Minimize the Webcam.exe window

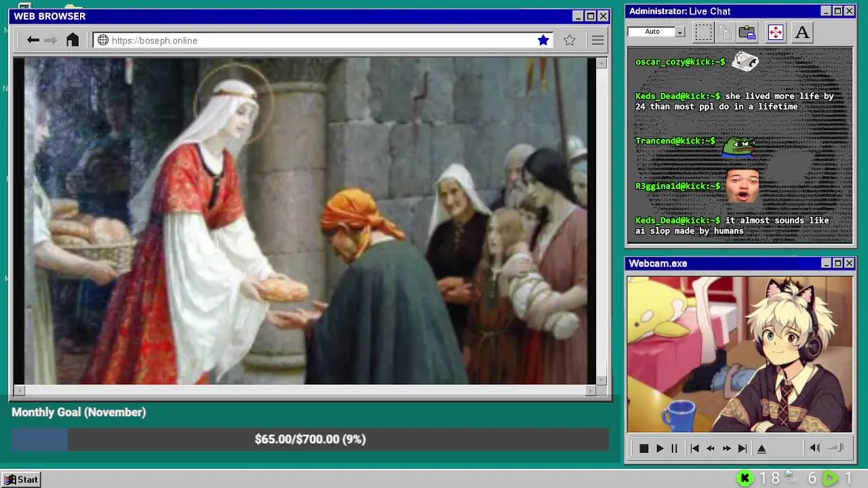[x=826, y=263]
